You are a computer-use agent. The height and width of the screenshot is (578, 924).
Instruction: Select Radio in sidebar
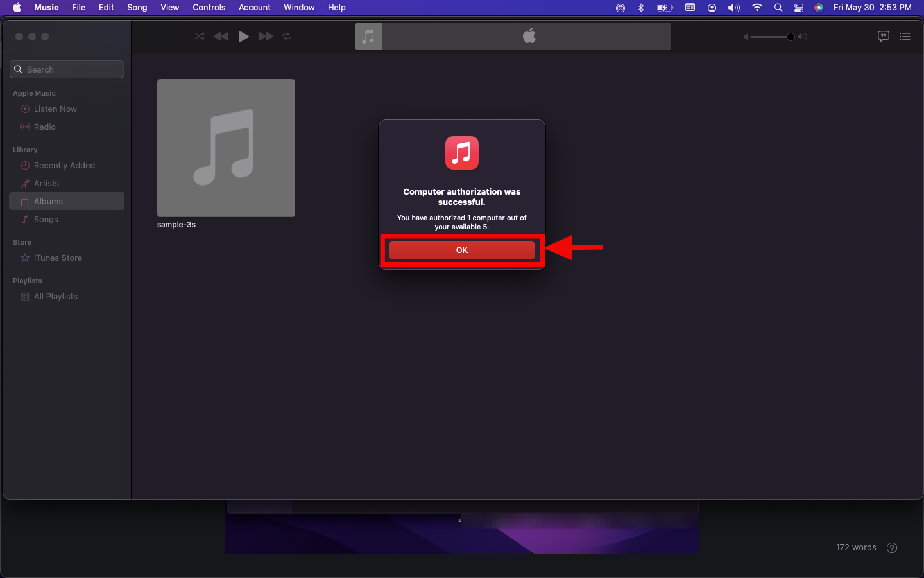45,127
